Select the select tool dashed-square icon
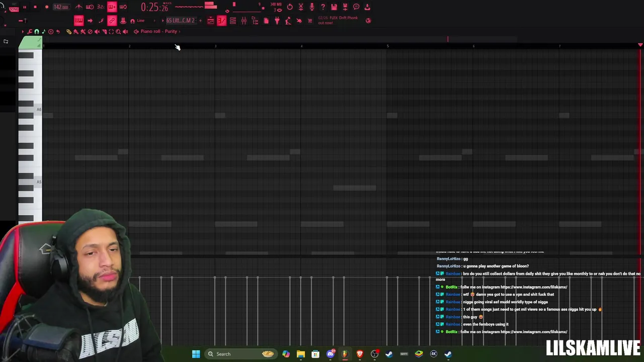The image size is (644, 362). pos(111,31)
